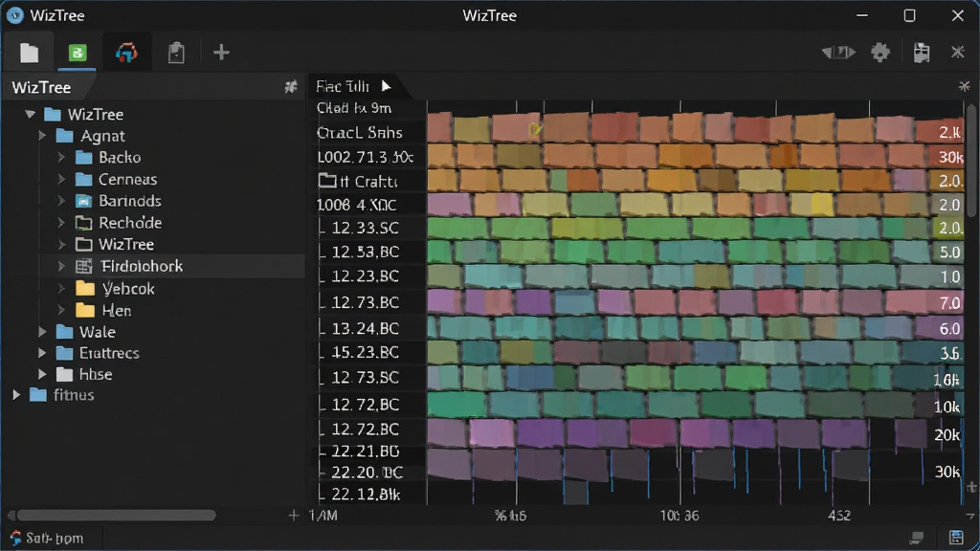The height and width of the screenshot is (551, 980).
Task: Click row label OracL Sahs
Action: 360,132
